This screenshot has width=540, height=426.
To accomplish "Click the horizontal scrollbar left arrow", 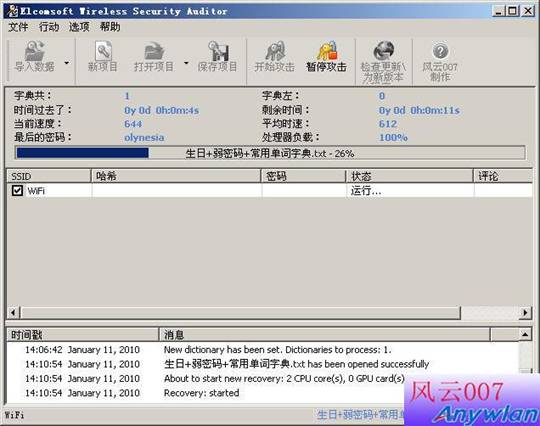I will [x=13, y=313].
